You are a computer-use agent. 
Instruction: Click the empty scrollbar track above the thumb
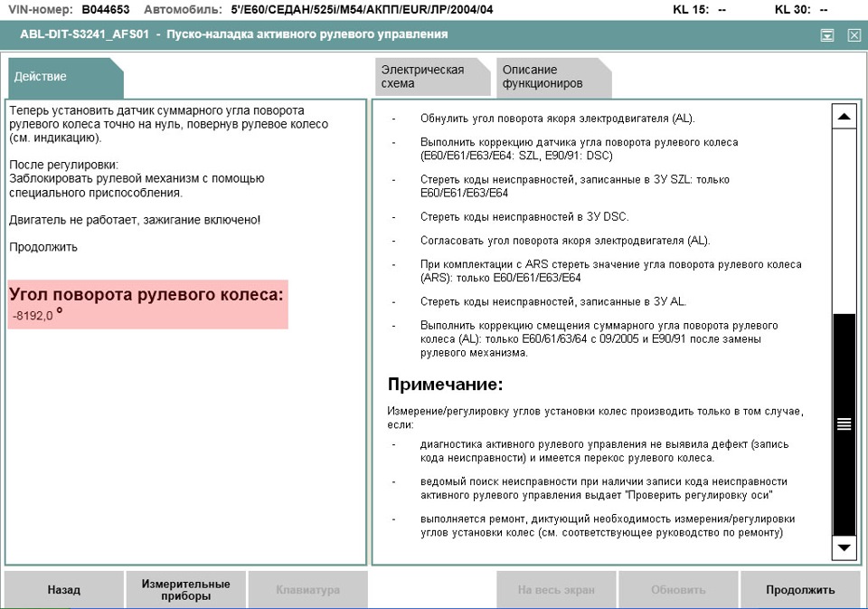[844, 221]
